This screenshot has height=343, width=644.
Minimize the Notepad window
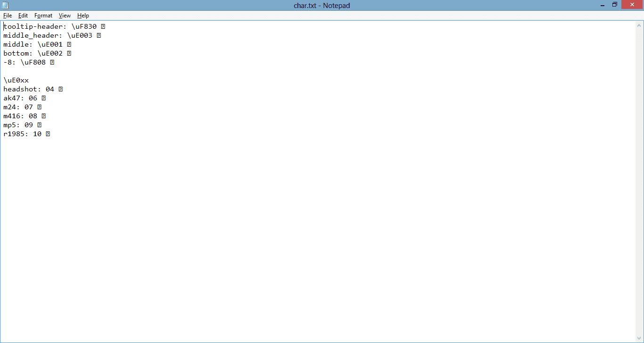[603, 5]
